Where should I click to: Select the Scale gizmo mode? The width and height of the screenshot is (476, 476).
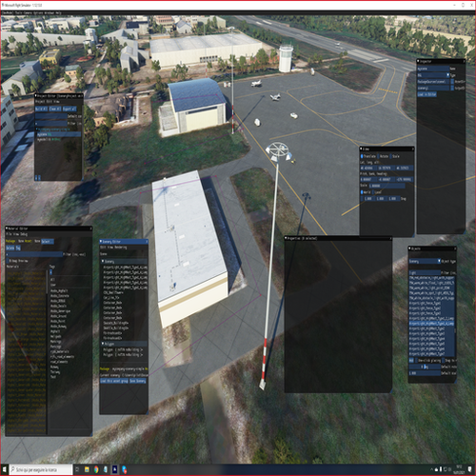[395, 156]
